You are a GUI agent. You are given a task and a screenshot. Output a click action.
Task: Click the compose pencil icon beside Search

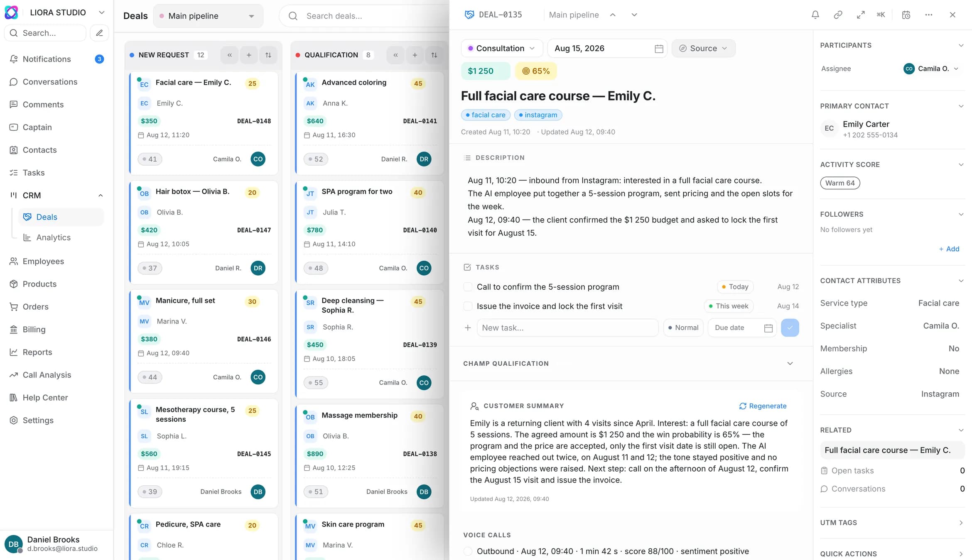pyautogui.click(x=99, y=33)
